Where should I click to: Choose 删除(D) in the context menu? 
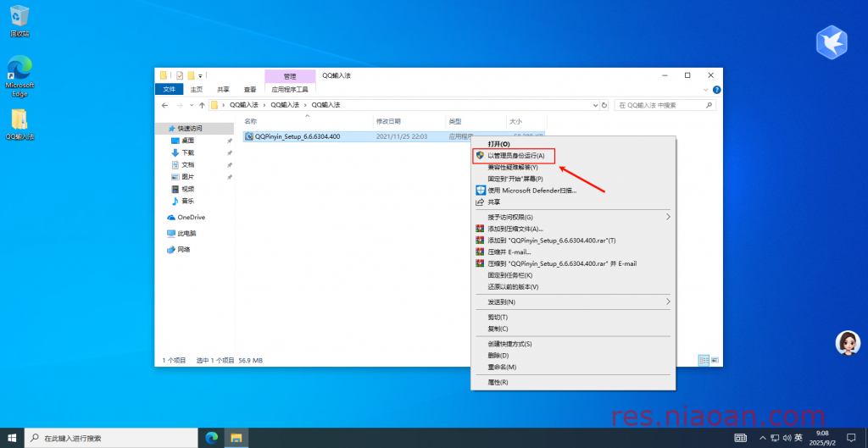pos(573,355)
